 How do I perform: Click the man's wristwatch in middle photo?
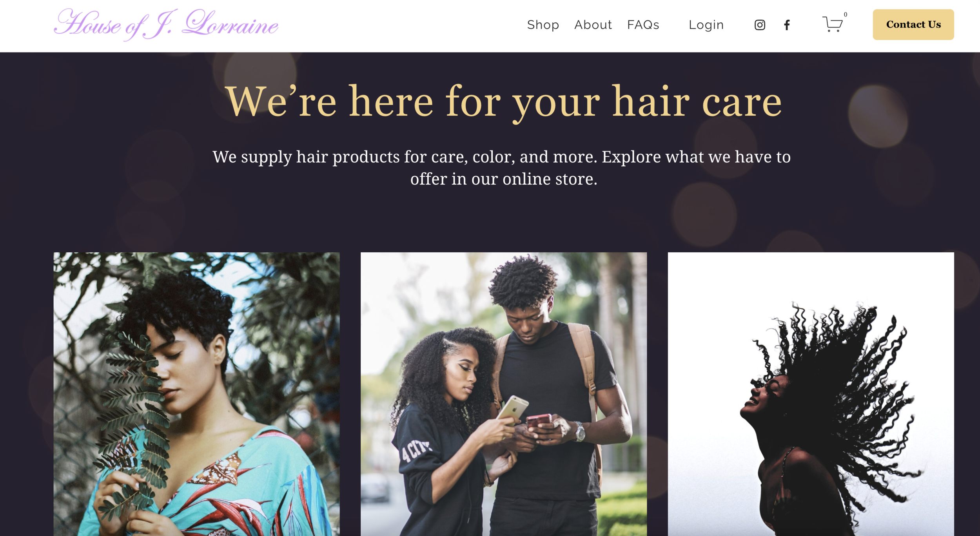pyautogui.click(x=580, y=432)
